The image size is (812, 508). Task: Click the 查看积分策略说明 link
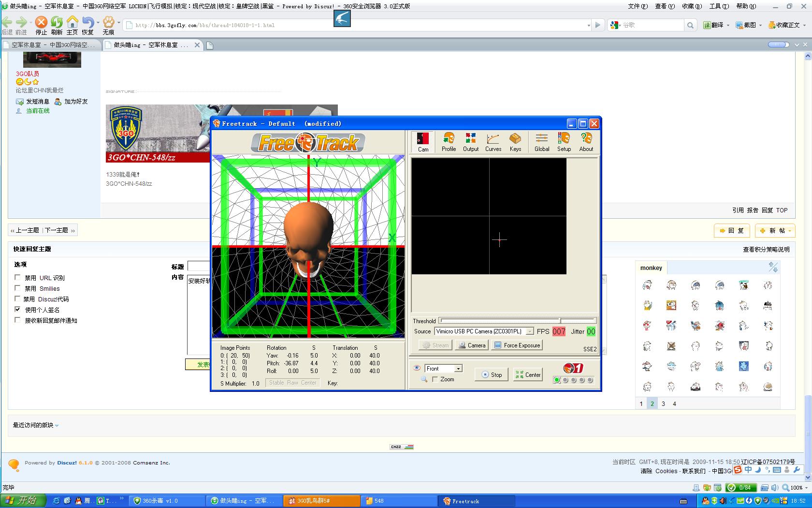[x=766, y=250]
